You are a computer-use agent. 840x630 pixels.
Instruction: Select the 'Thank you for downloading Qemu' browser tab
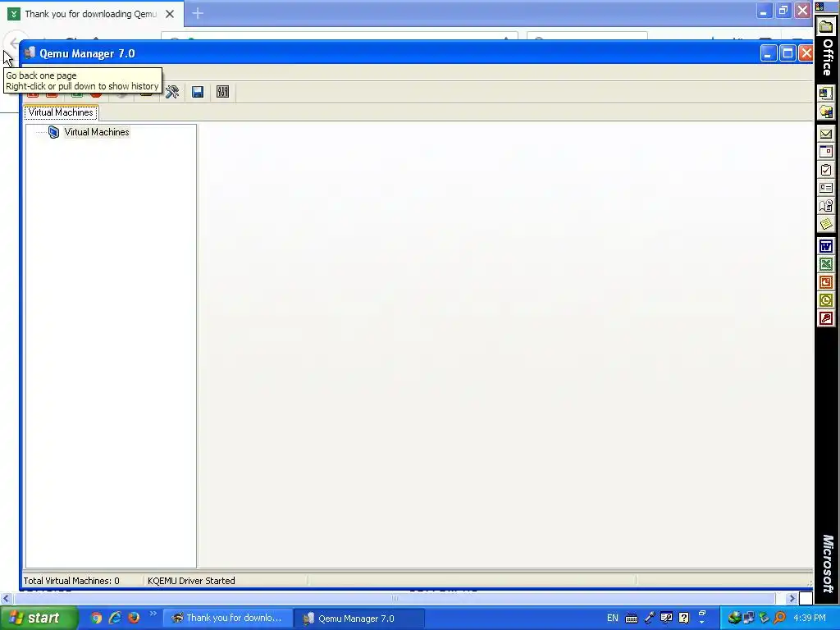(x=91, y=14)
